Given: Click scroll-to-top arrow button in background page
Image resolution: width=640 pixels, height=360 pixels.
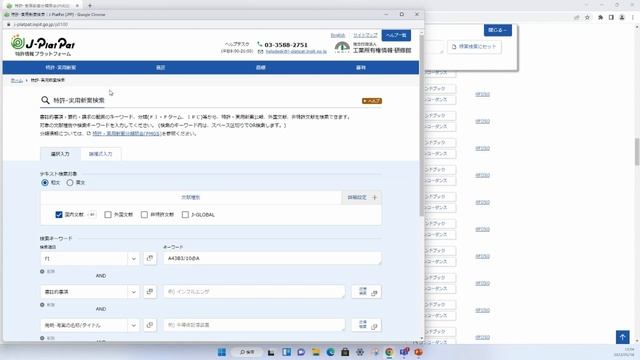Looking at the screenshot, I should point(622,337).
